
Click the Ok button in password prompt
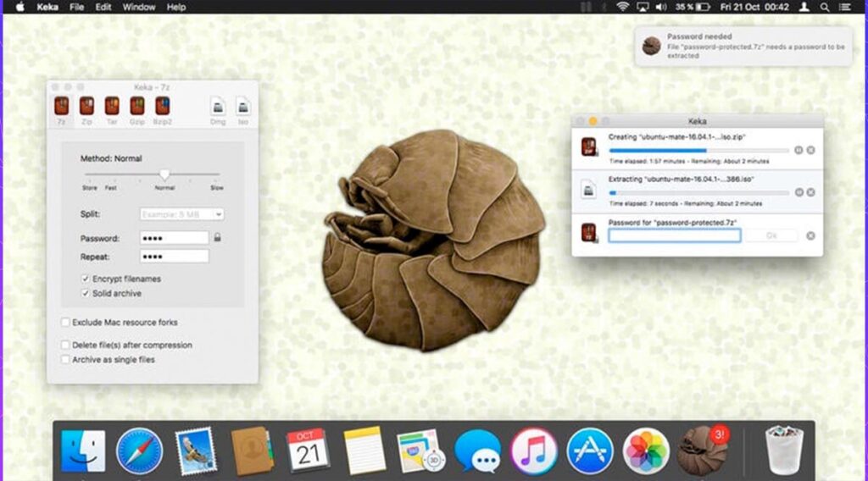771,235
